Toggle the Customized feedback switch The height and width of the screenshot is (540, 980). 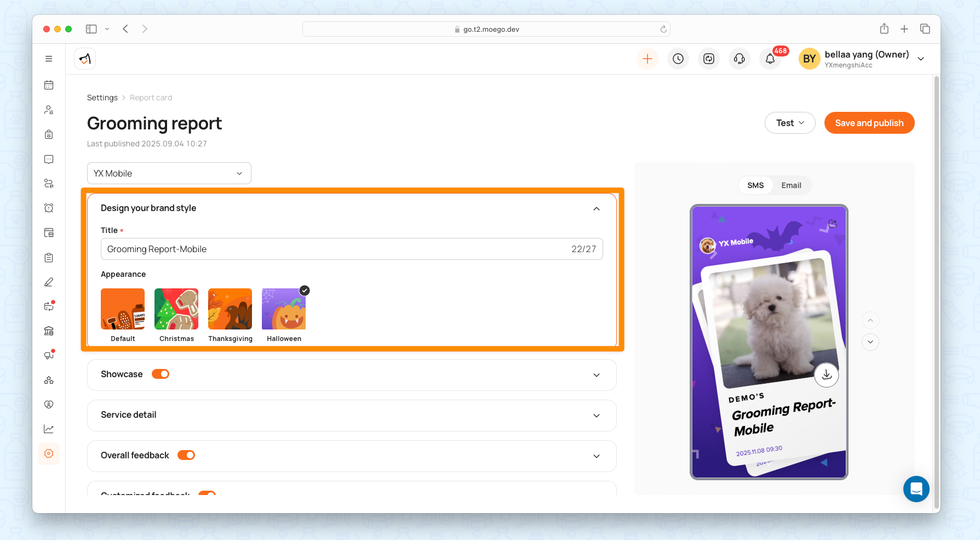pos(207,493)
